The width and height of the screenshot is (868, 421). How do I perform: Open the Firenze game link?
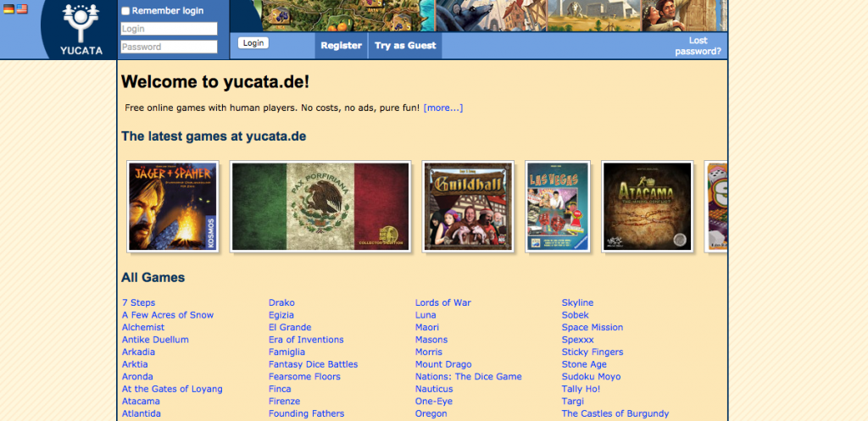click(285, 401)
